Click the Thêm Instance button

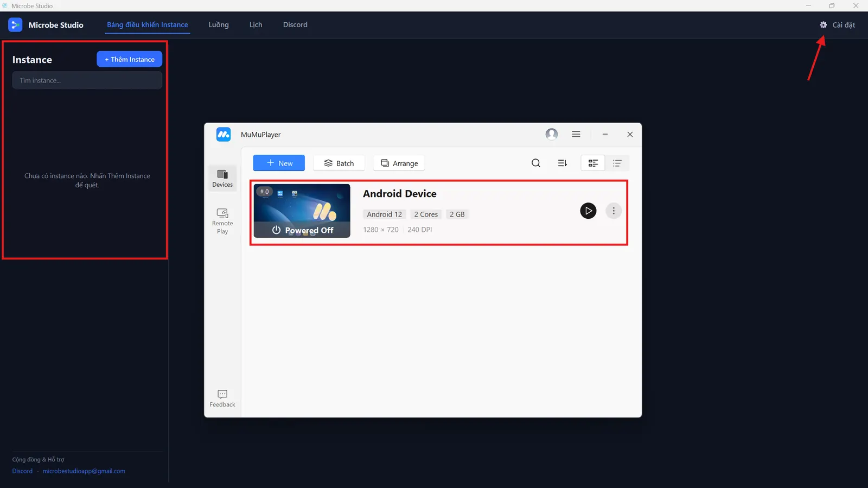click(129, 59)
